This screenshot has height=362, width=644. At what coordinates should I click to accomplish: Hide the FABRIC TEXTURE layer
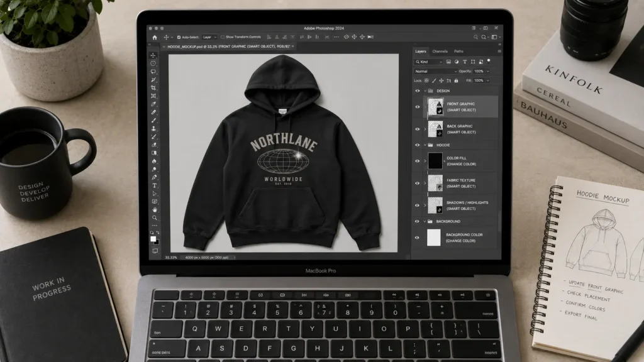pos(418,184)
